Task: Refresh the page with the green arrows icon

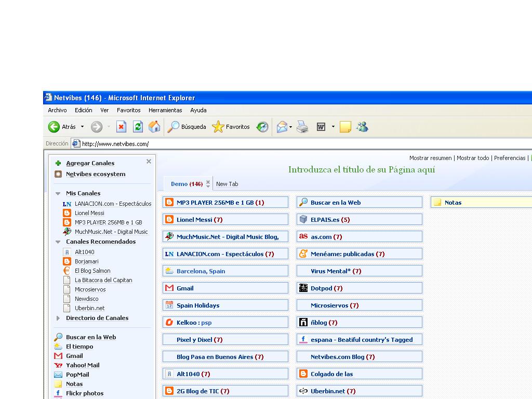Action: click(138, 127)
